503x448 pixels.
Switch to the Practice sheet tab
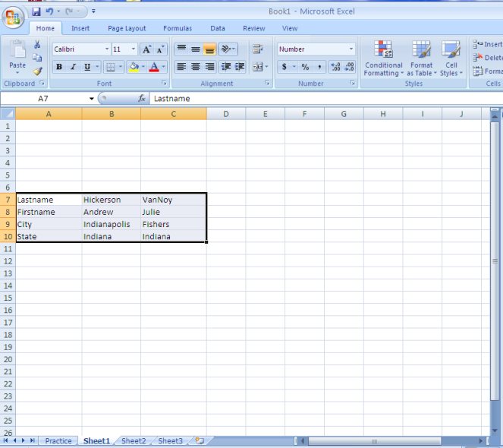coord(58,440)
